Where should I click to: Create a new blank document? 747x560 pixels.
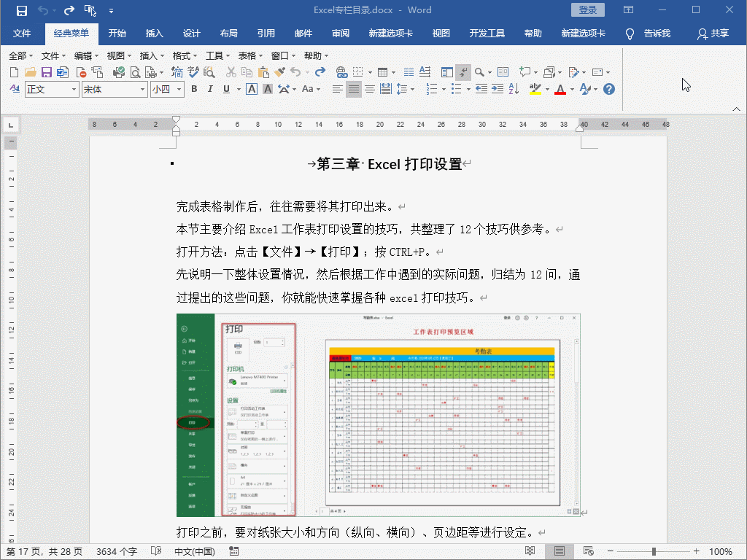click(15, 72)
